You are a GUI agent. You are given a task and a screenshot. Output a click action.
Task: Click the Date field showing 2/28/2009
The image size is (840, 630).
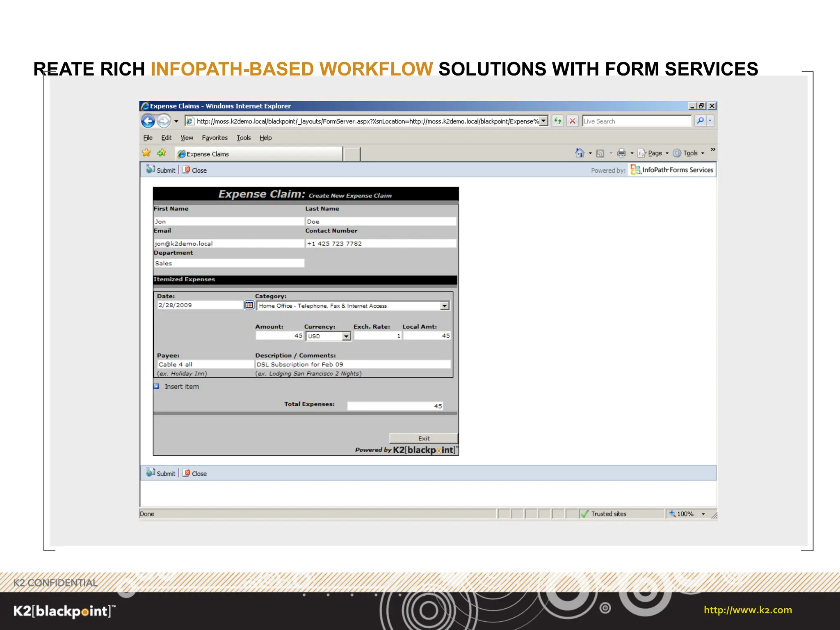(200, 305)
